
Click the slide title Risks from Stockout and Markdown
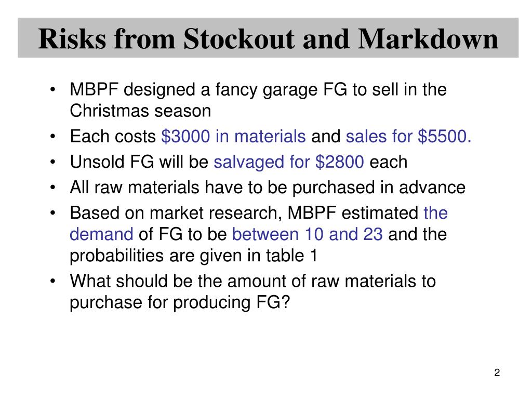268,38
